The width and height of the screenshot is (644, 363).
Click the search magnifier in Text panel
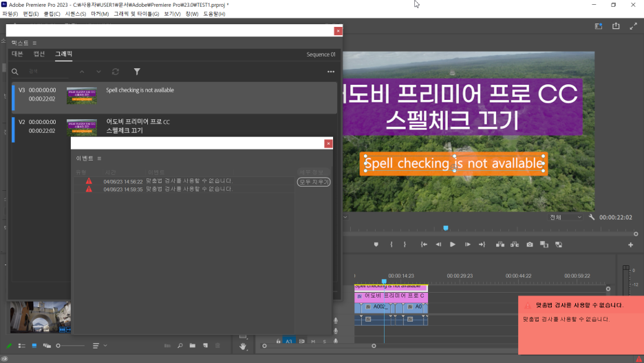14,72
